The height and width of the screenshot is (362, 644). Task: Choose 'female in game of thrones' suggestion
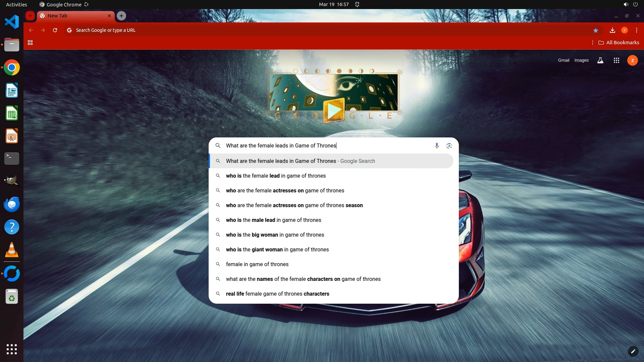click(x=257, y=264)
